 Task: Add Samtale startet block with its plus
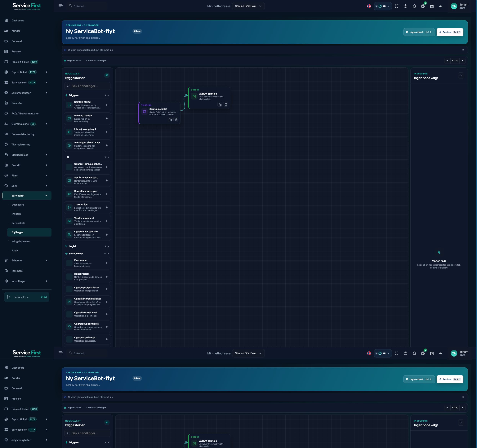(x=107, y=105)
